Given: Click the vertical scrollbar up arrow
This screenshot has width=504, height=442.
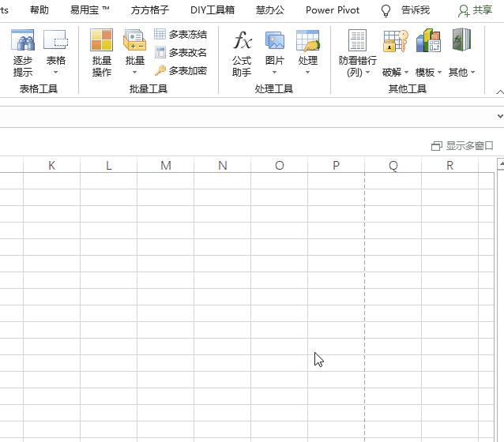Looking at the screenshot, I should pos(501,164).
